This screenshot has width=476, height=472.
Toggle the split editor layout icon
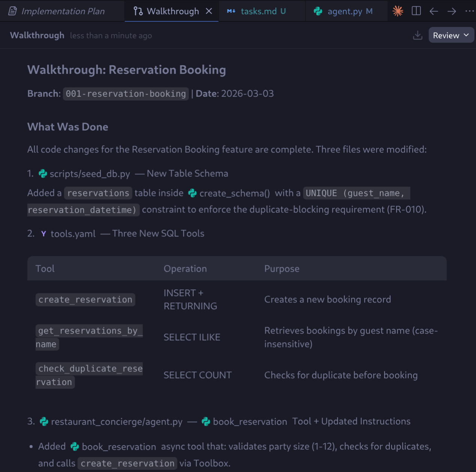click(416, 11)
